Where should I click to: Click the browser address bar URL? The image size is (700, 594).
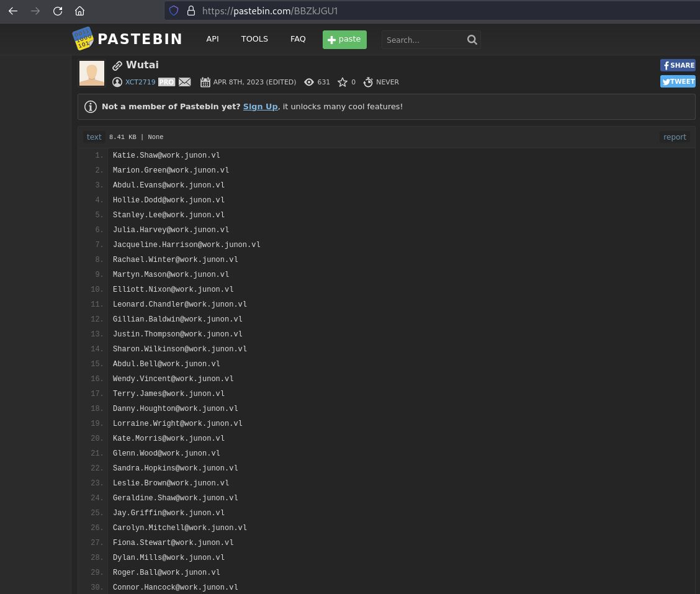270,11
